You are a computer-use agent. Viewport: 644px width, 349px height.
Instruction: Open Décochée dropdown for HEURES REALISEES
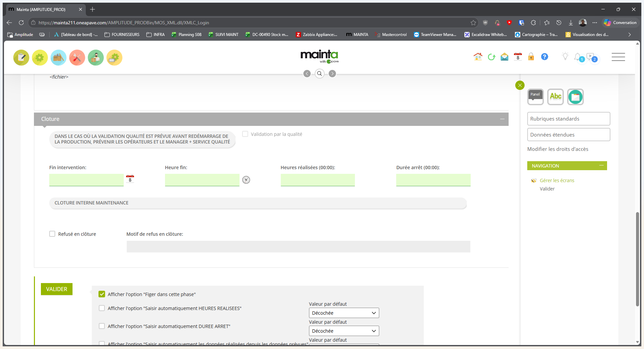[x=344, y=313]
